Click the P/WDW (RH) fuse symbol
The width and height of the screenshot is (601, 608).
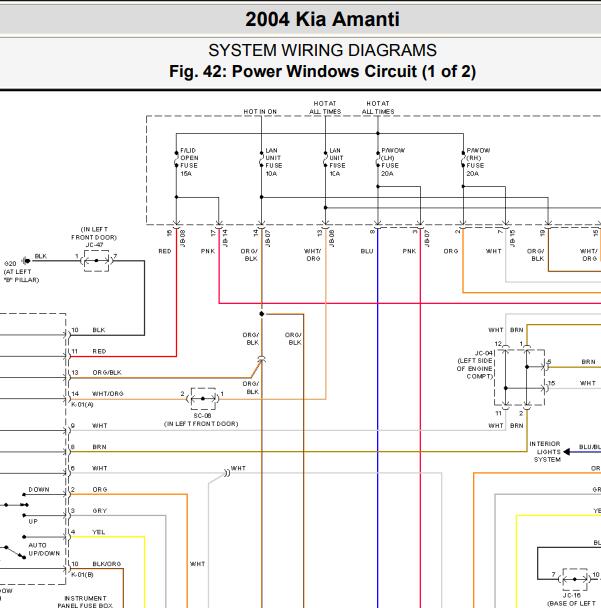(x=463, y=158)
